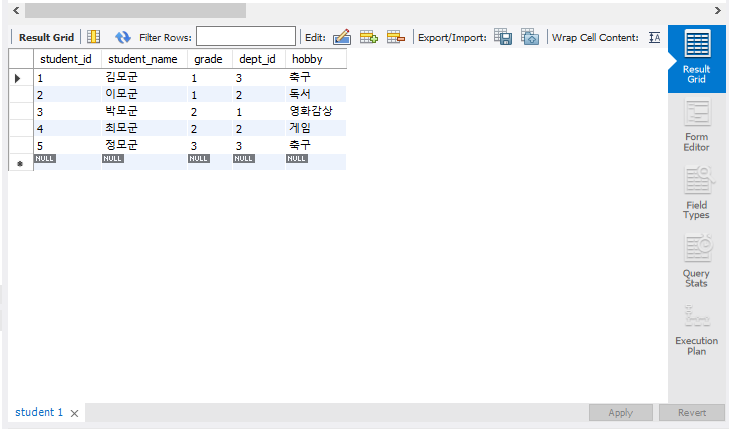This screenshot has width=729, height=429.
Task: Sort by student_name column header
Action: [144, 59]
